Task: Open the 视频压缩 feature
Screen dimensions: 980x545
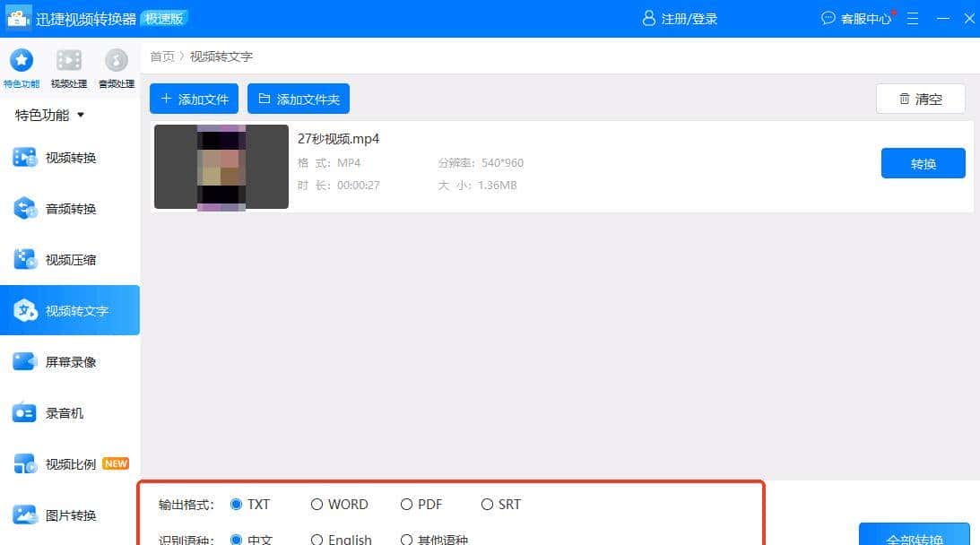Action: pos(71,259)
